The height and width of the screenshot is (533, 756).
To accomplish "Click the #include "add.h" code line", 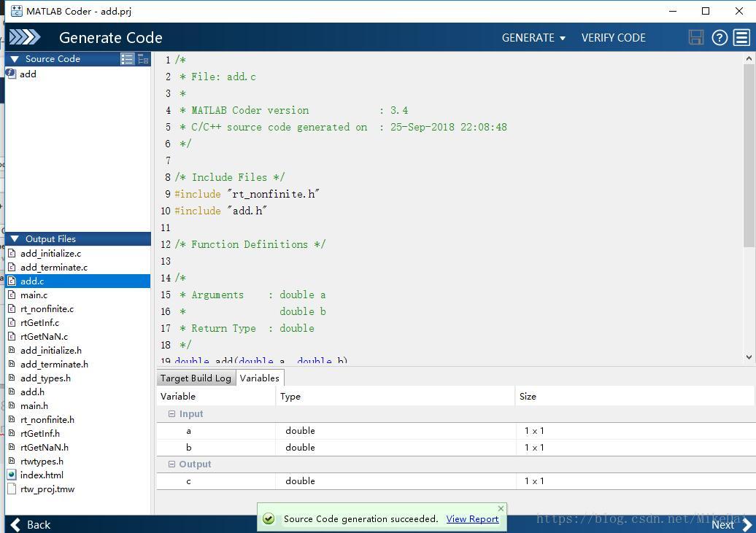I will click(x=221, y=211).
